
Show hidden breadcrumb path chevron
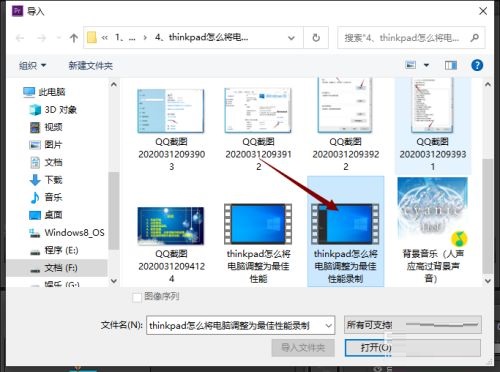coord(105,38)
